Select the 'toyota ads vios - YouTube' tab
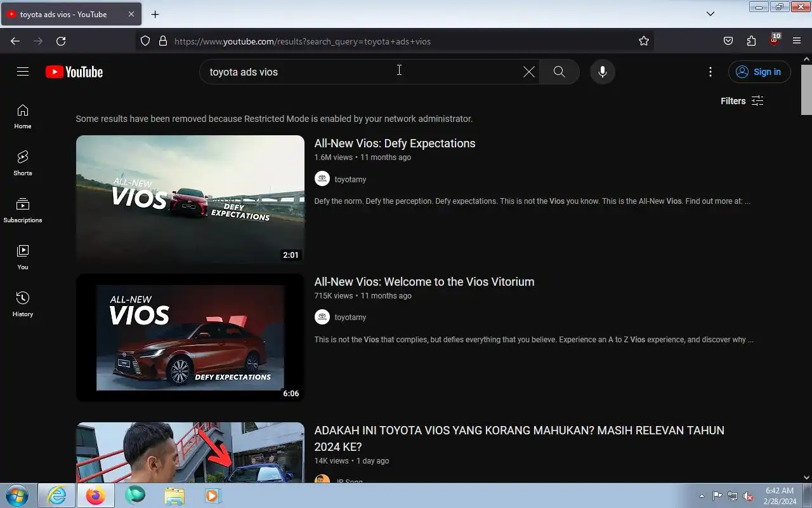The image size is (812, 508). pyautogui.click(x=71, y=14)
